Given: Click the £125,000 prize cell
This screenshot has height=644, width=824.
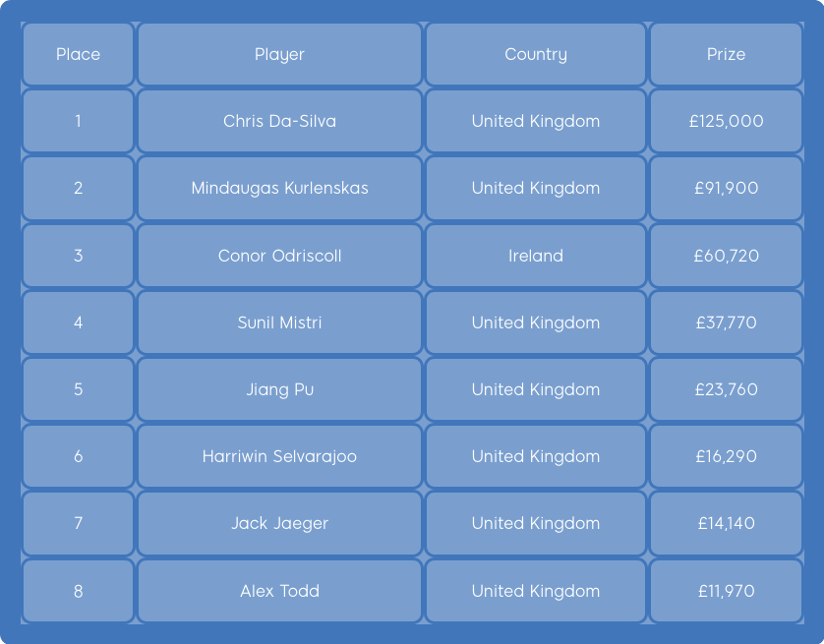Looking at the screenshot, I should click(x=726, y=121).
